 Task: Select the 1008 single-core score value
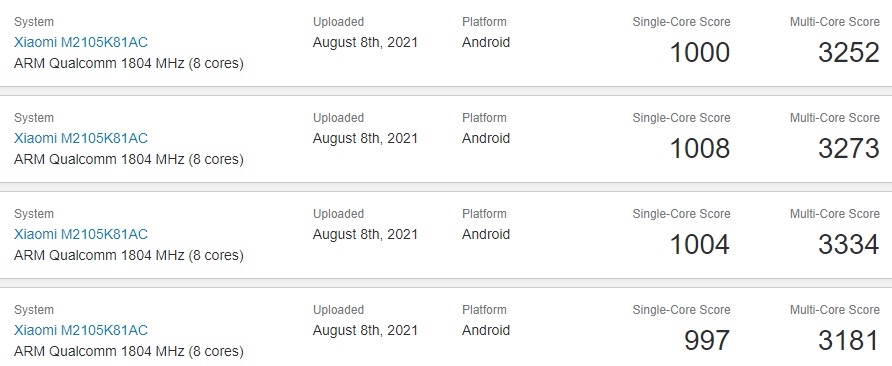700,149
